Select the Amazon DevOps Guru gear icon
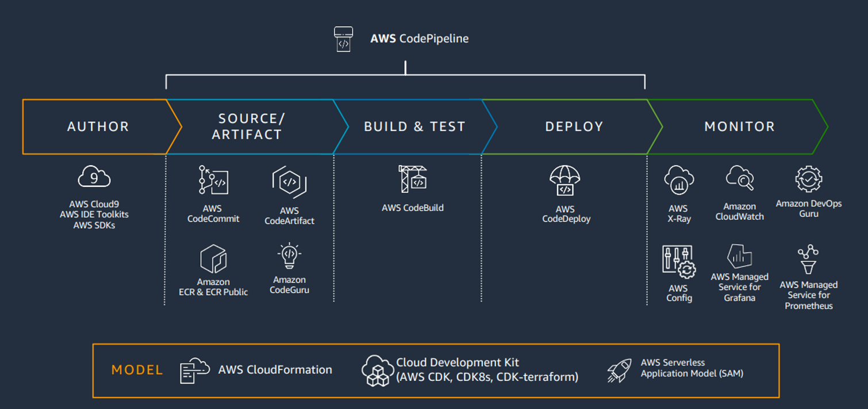The height and width of the screenshot is (409, 868). coord(809,179)
